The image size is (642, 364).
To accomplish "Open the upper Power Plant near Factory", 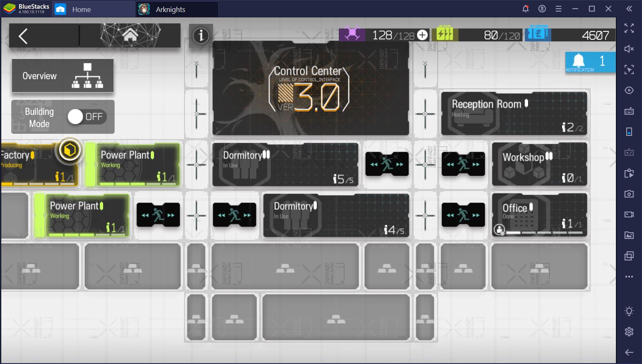I will (138, 164).
